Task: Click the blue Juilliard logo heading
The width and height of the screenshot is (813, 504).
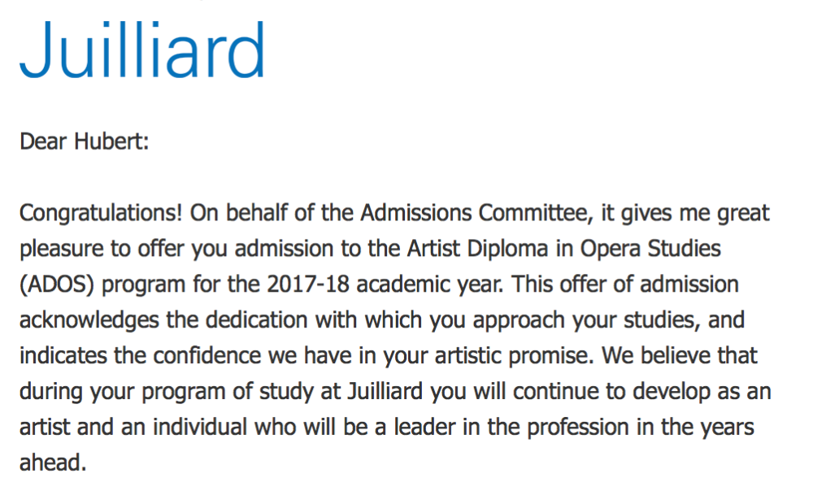Action: click(x=142, y=49)
